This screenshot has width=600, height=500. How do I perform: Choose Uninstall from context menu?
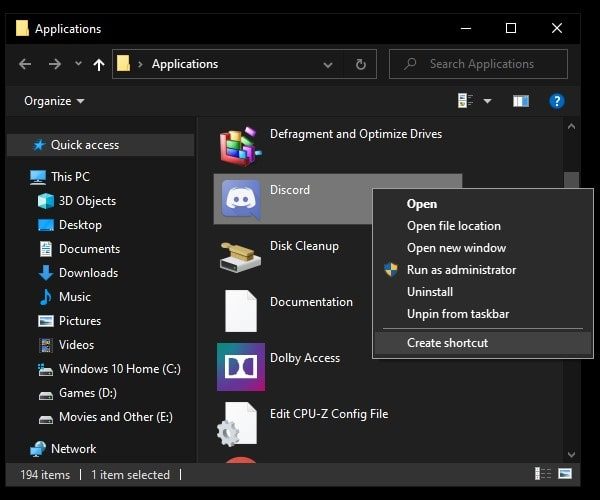coord(483,292)
